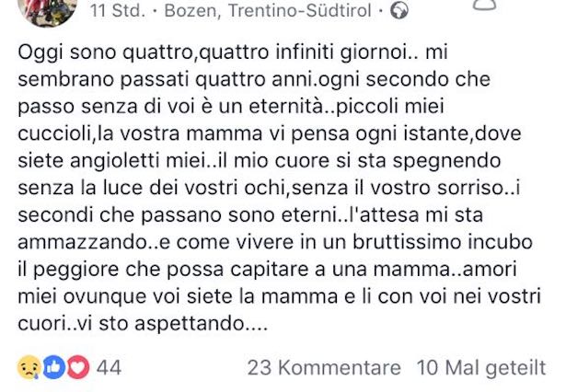Image resolution: width=566 pixels, height=392 pixels.
Task: Show the 44 reactions list
Action: point(109,367)
